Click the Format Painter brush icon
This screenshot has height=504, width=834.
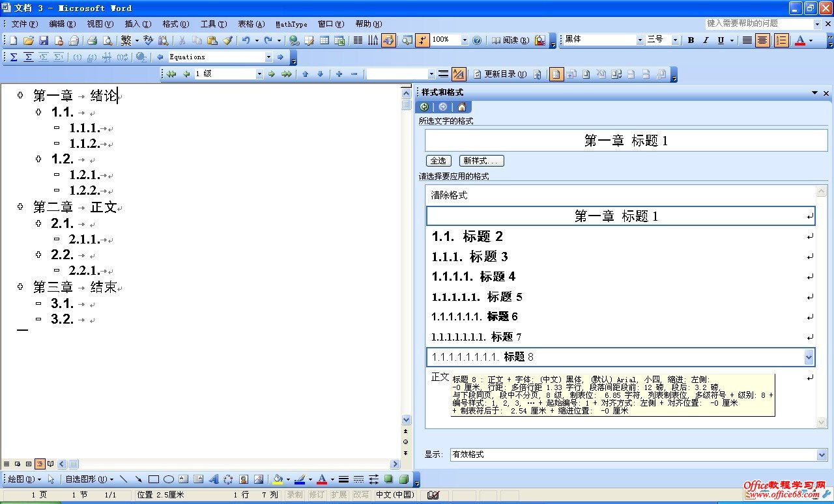pyautogui.click(x=227, y=40)
